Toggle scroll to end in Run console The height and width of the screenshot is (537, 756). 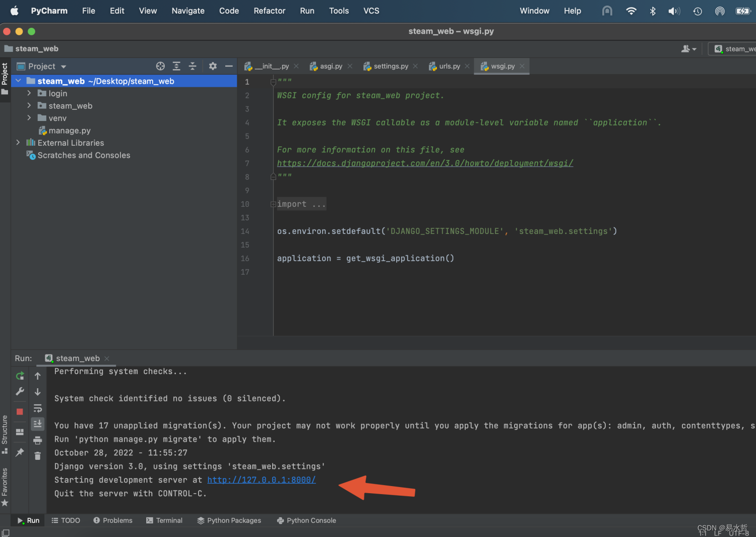point(37,424)
